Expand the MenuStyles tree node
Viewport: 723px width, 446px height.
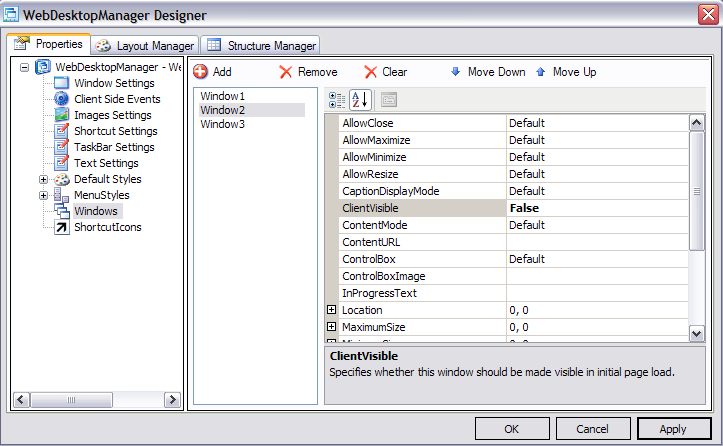44,195
